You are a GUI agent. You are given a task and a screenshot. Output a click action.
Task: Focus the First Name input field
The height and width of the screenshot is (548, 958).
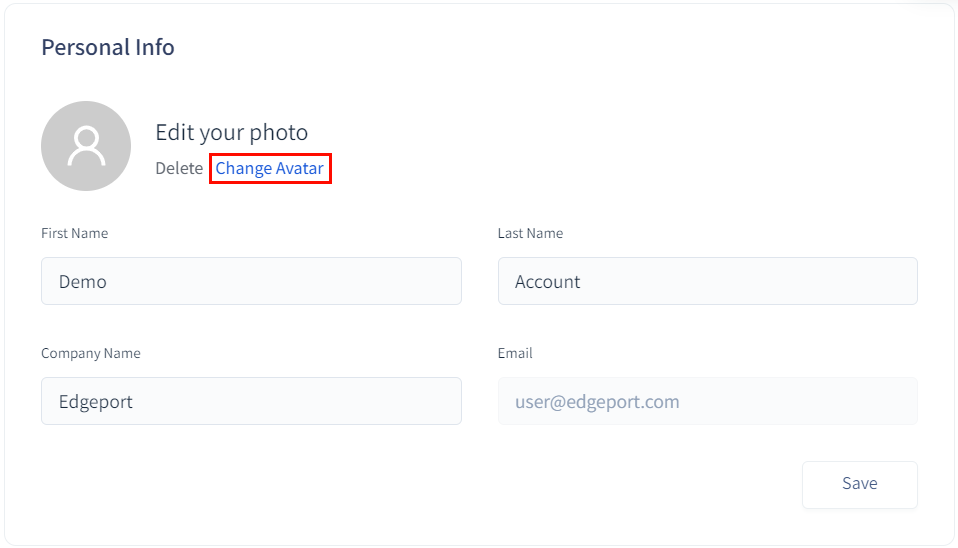pyautogui.click(x=251, y=281)
